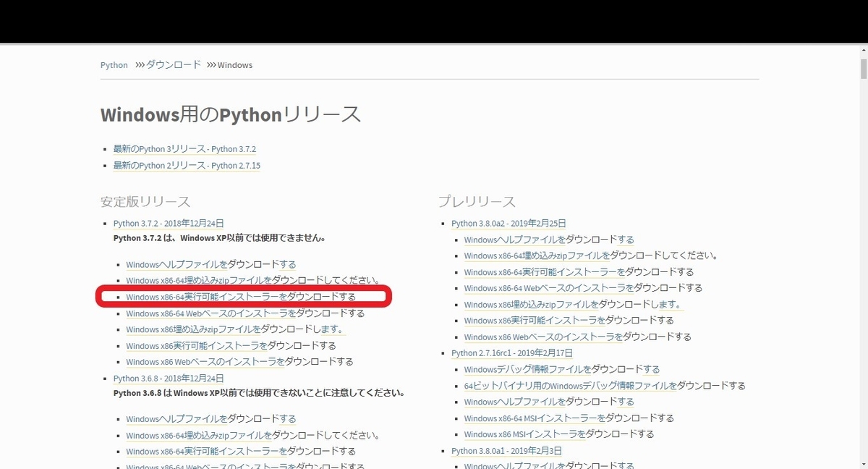Open 最新のPython 2リリース - Python 2.7.15 link
The image size is (868, 469).
click(x=187, y=166)
